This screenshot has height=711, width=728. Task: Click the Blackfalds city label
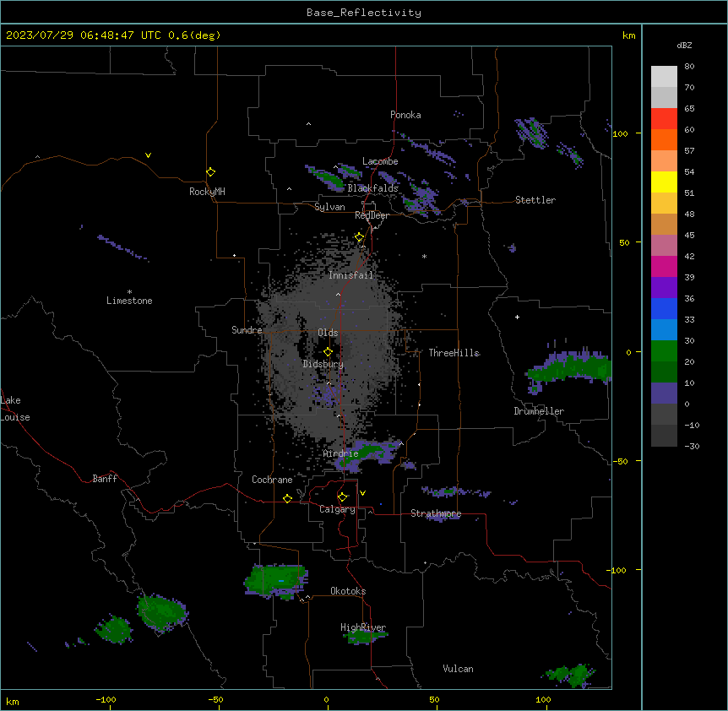tap(372, 188)
